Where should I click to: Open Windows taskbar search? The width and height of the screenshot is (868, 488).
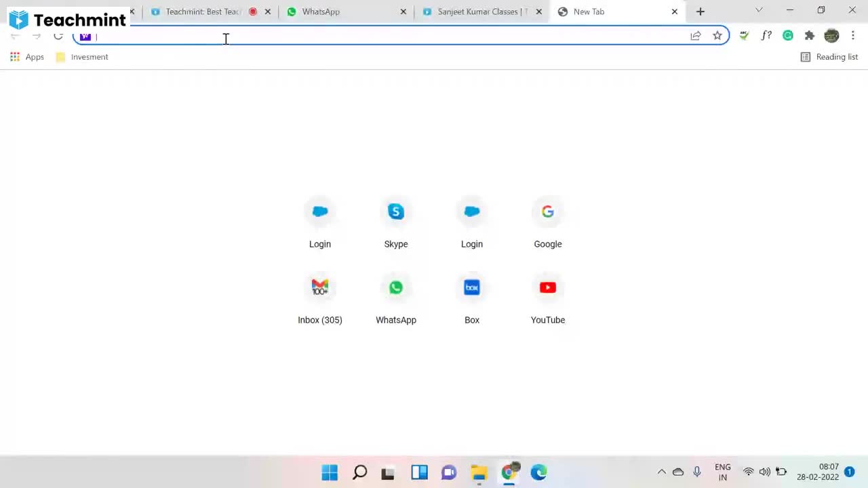[x=360, y=472]
